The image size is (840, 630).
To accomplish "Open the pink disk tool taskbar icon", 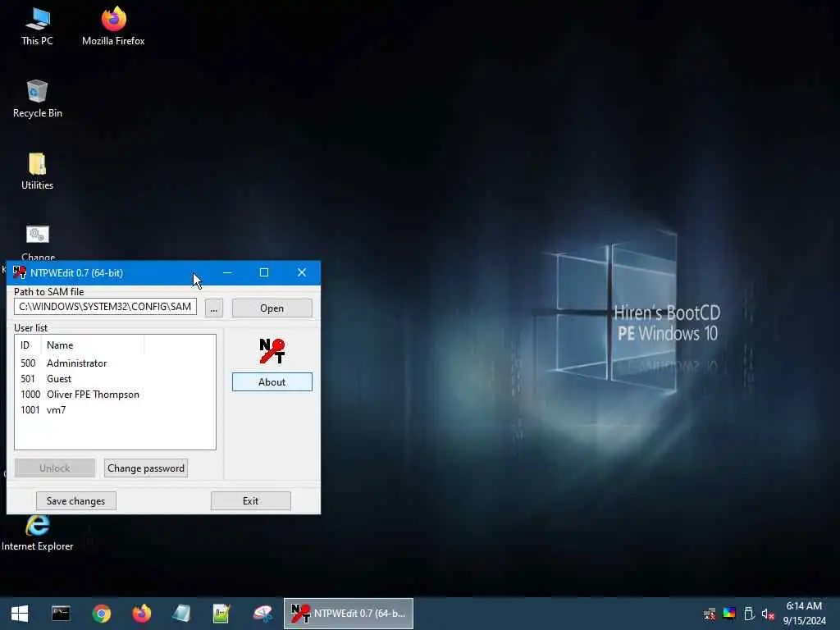I will (x=262, y=614).
